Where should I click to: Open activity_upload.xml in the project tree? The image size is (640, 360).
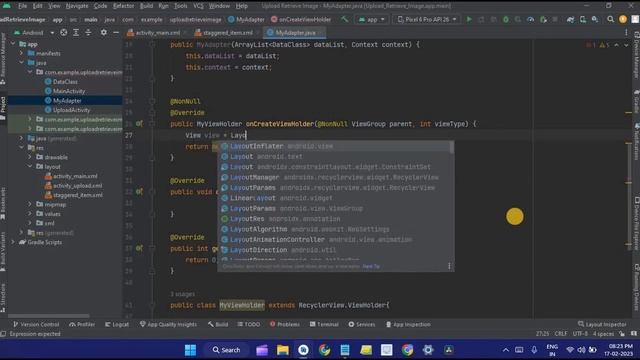click(x=78, y=185)
